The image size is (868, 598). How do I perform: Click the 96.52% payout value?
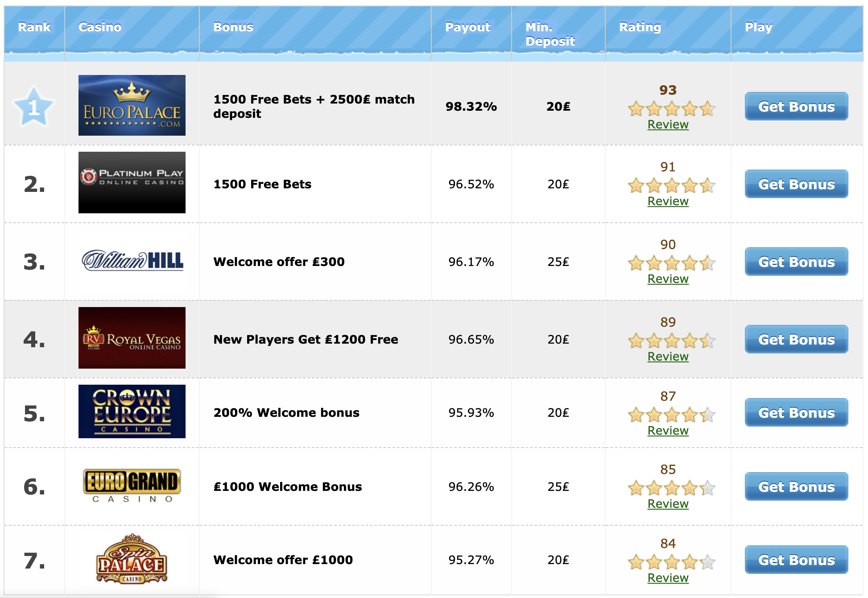coord(471,184)
